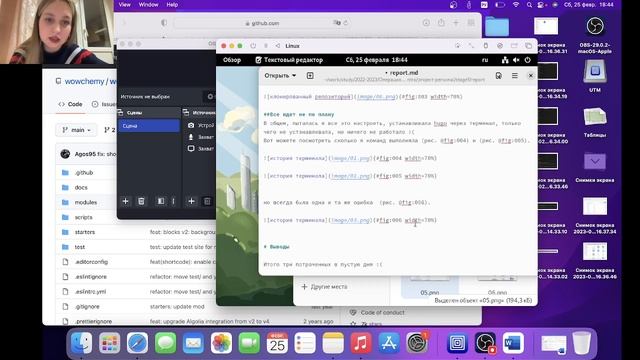Open OBS from the Dock
Image resolution: width=640 pixels, height=360 pixels.
click(x=485, y=342)
